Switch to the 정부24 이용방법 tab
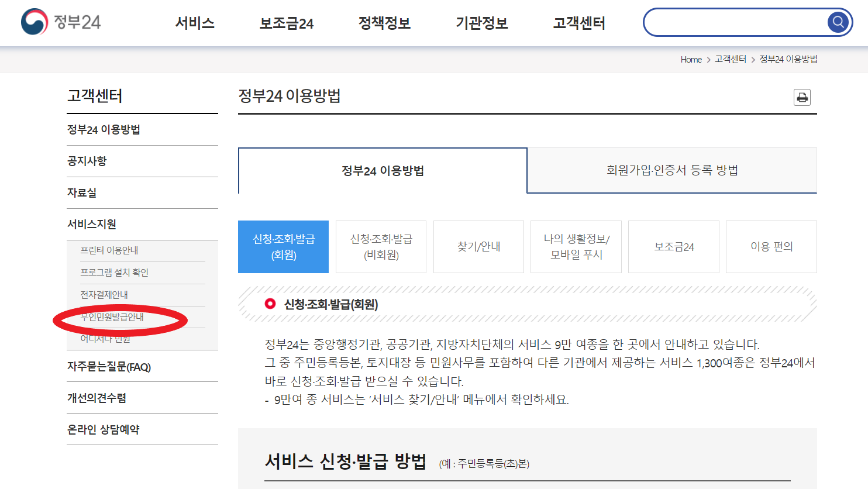This screenshot has height=489, width=868. click(x=383, y=171)
